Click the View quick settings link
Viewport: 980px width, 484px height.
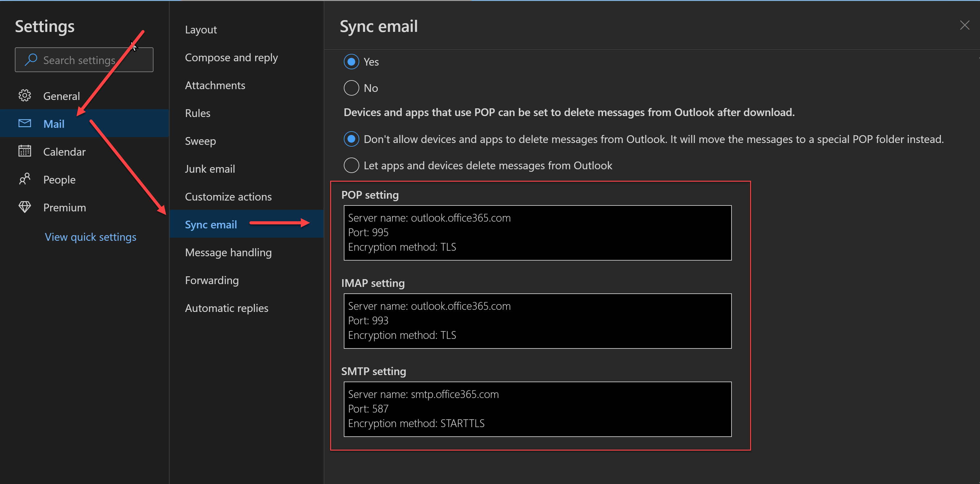(91, 237)
